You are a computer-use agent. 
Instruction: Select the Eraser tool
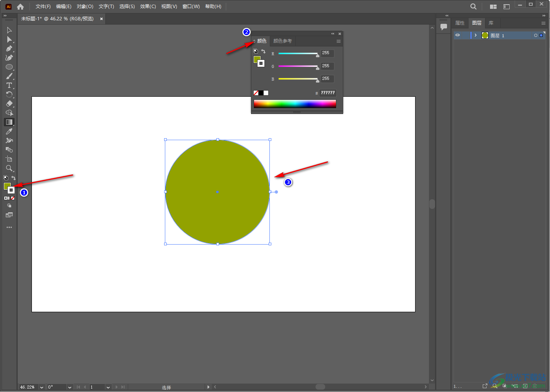tap(9, 104)
